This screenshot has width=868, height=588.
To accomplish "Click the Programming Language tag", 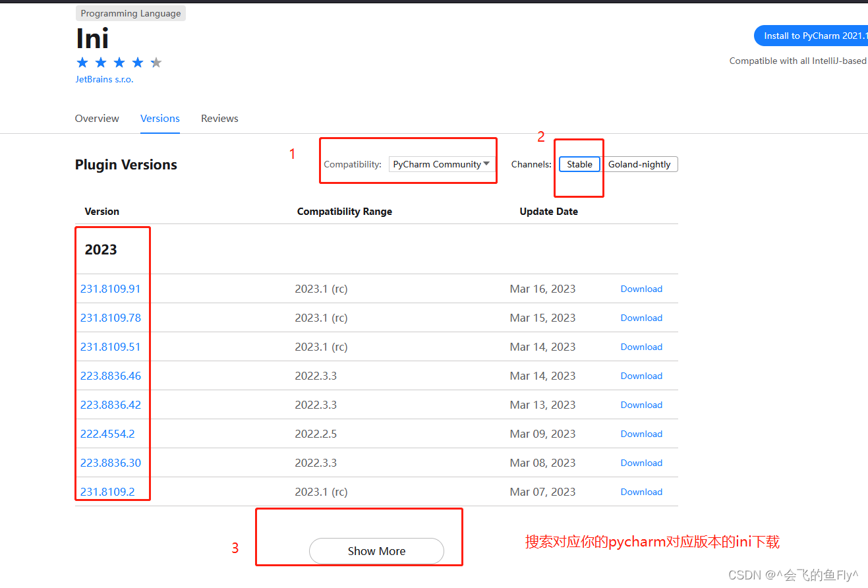I will [130, 13].
